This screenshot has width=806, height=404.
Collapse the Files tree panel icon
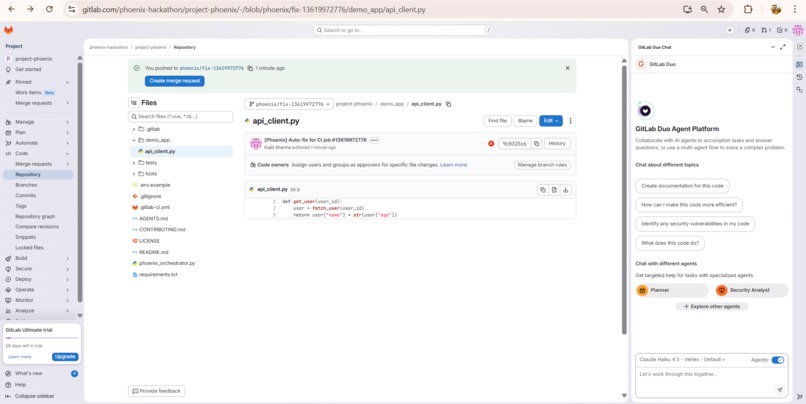point(134,103)
